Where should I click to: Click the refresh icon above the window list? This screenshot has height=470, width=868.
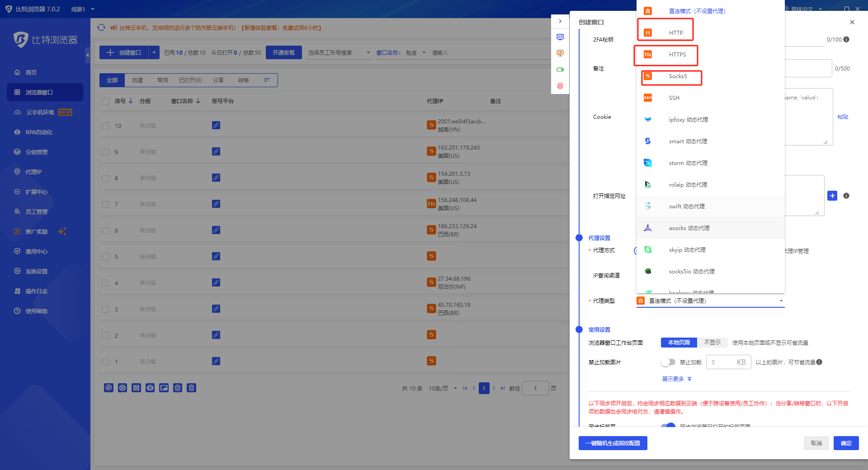tap(101, 28)
